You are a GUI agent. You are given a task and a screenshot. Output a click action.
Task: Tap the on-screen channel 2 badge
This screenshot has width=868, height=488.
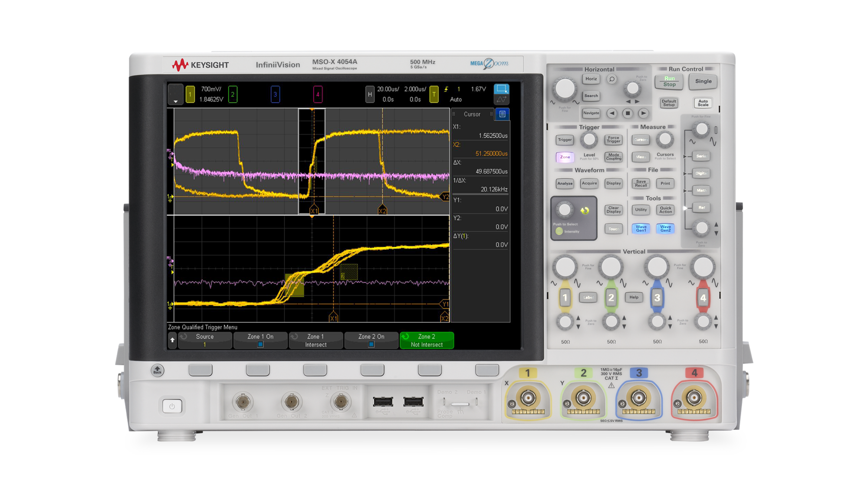tap(233, 94)
